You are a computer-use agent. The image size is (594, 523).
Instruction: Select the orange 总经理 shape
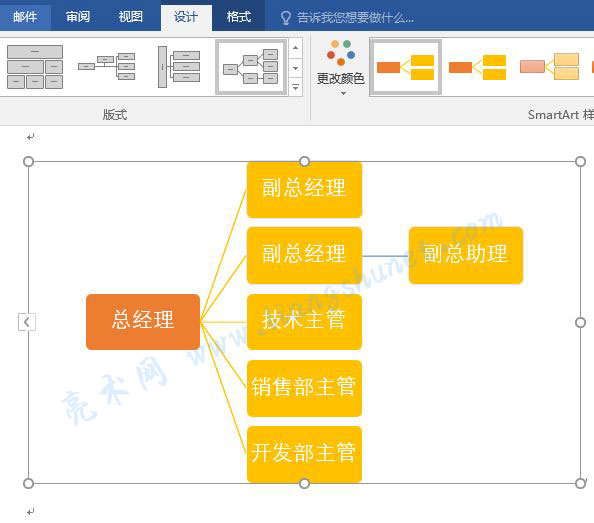point(143,322)
